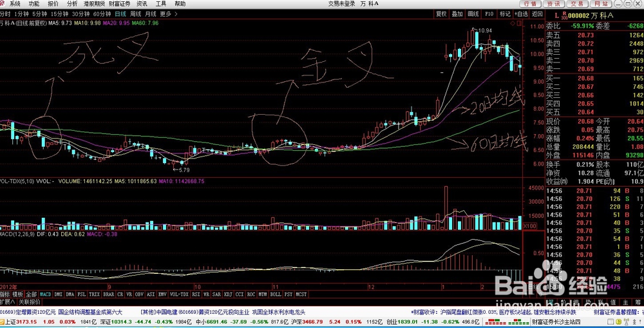
Task: Select the FSL indicator
Action: (82, 294)
